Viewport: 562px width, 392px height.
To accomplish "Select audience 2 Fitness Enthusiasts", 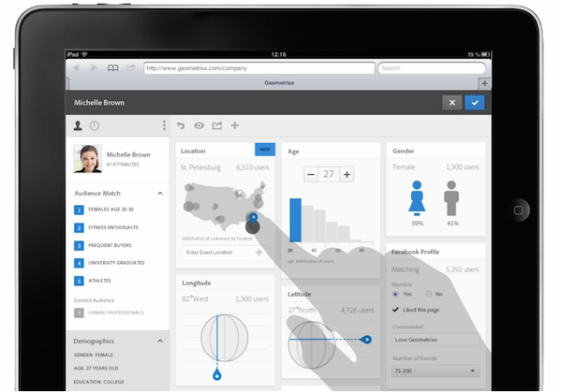I will tap(106, 227).
